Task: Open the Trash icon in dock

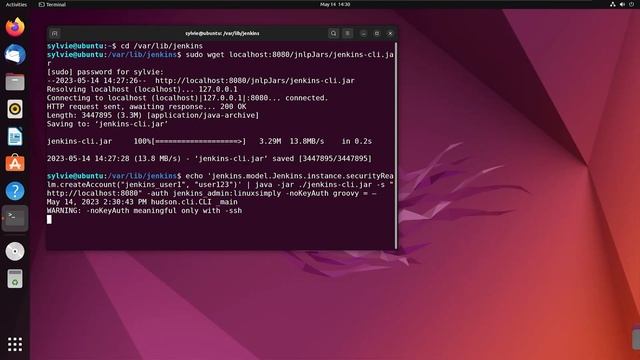Action: point(15,278)
